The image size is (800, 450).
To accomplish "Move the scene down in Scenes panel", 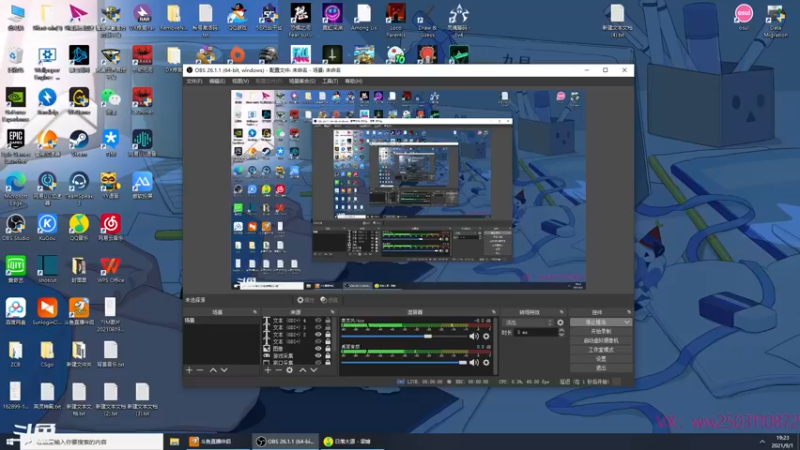I will pos(224,370).
